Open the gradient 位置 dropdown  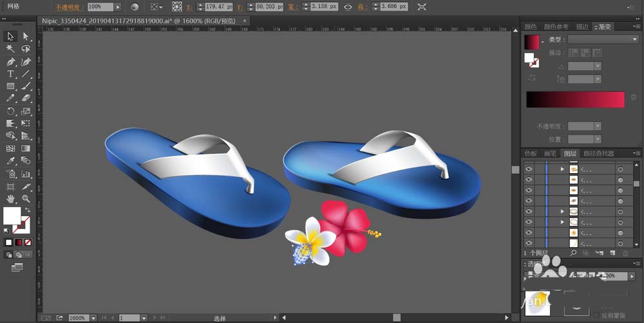tap(598, 140)
